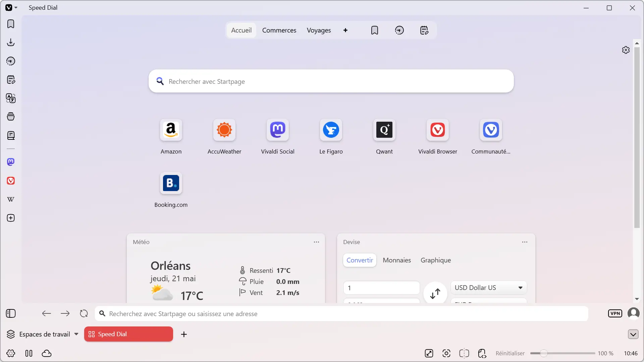
Task: Focus the address bar field
Action: point(341,314)
